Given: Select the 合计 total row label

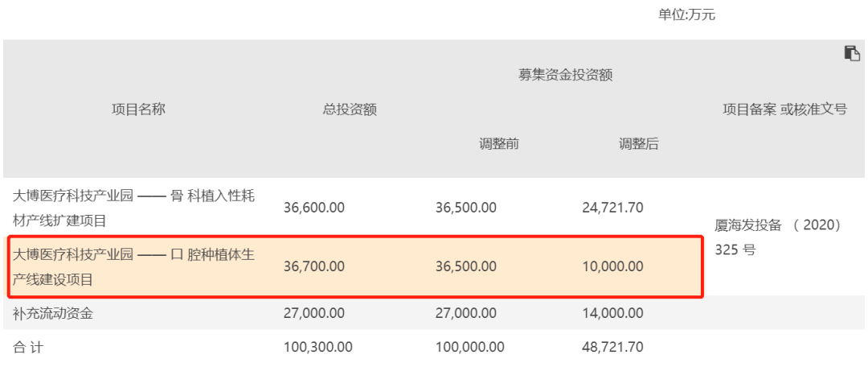Looking at the screenshot, I should tap(27, 348).
